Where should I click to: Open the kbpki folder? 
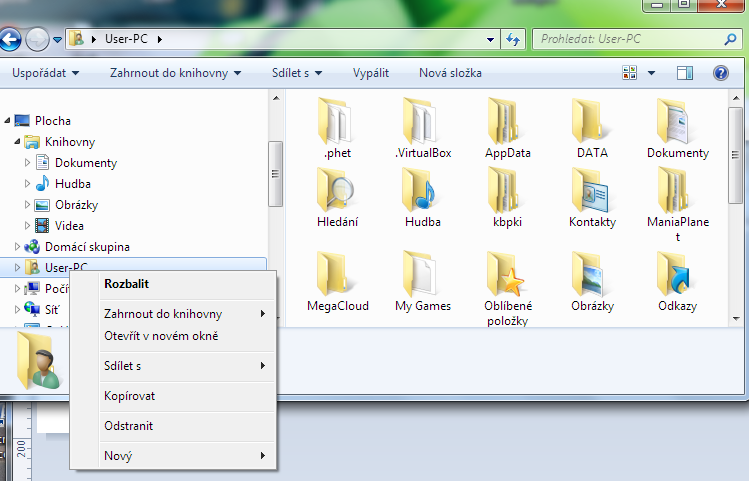(x=507, y=197)
